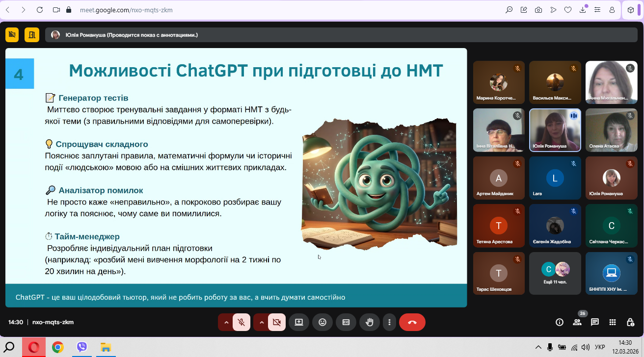Open meeting details info icon

[559, 322]
